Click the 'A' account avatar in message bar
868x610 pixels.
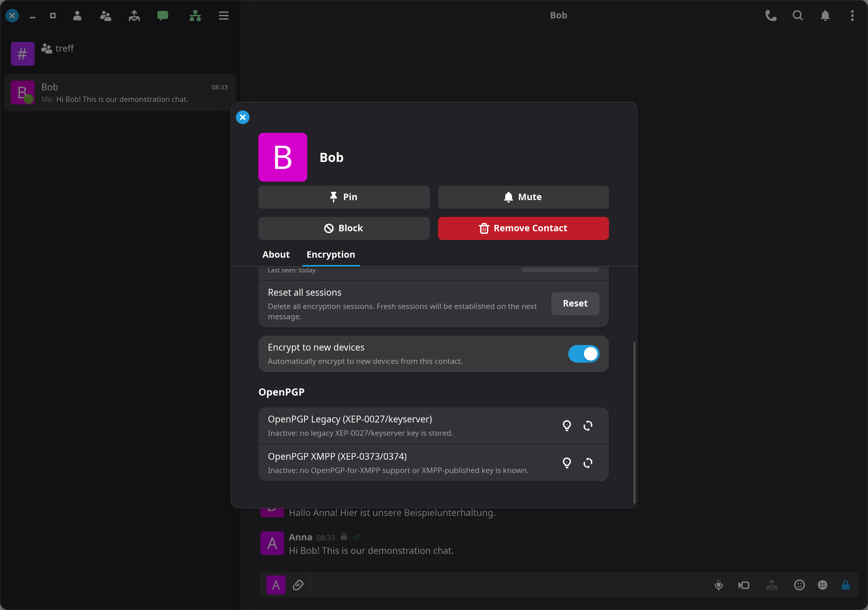pos(276,585)
